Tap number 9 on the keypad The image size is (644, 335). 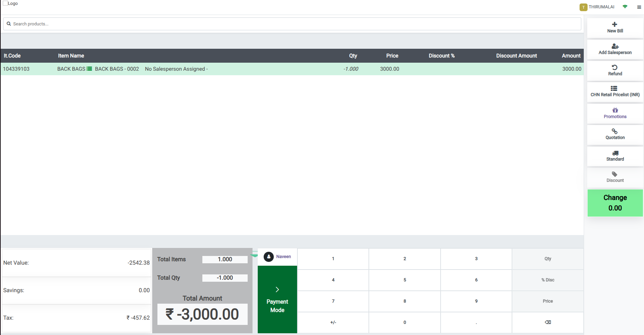tap(476, 301)
